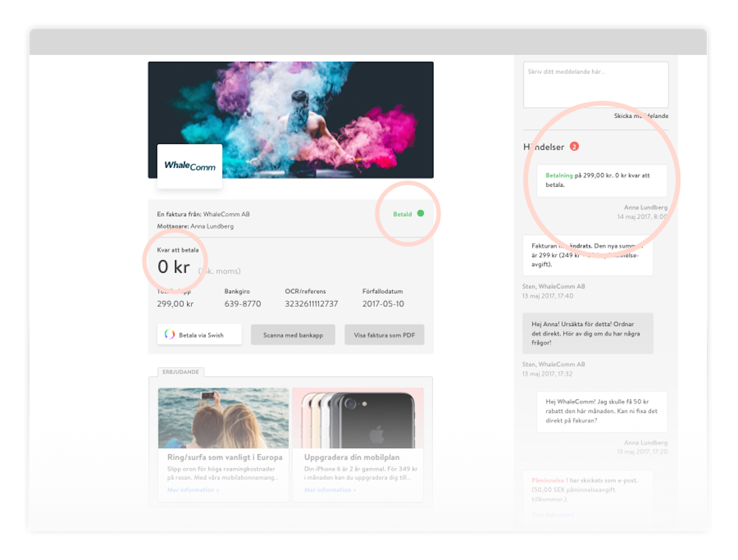Viewport: 738px width, 560px height.
Task: Click the red Händelser notification badge
Action: [574, 146]
